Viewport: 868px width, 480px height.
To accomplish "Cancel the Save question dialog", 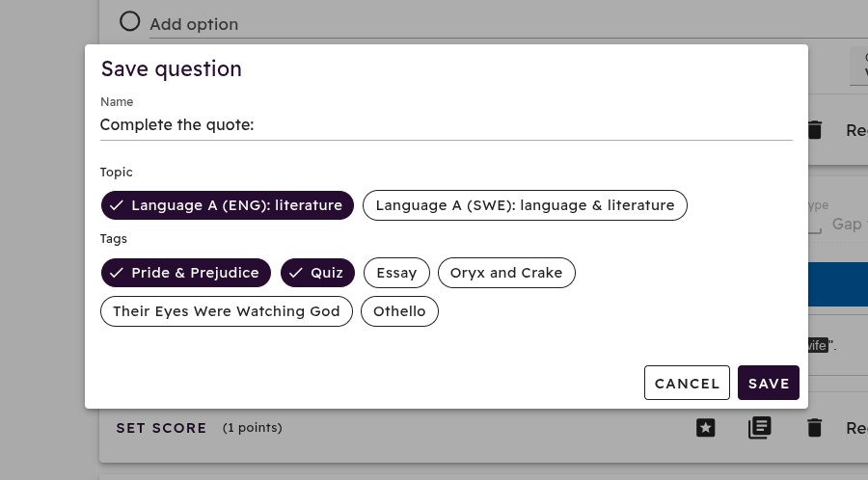I will point(687,383).
